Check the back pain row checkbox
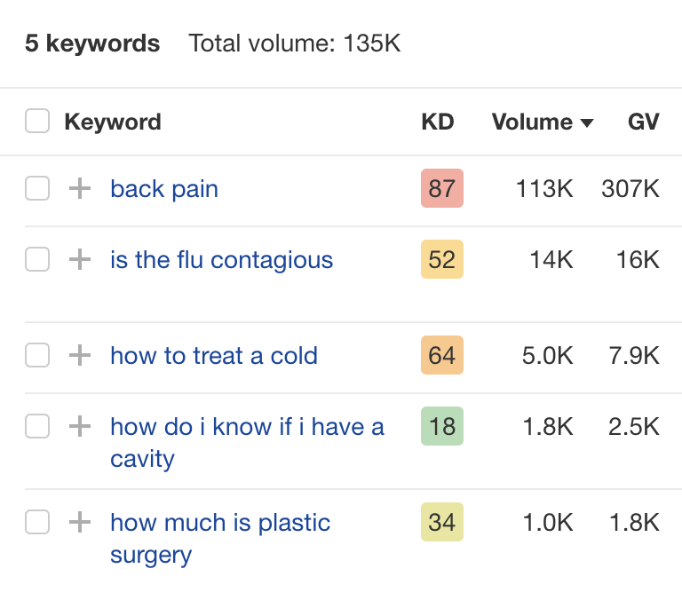The image size is (682, 616). coord(37,188)
